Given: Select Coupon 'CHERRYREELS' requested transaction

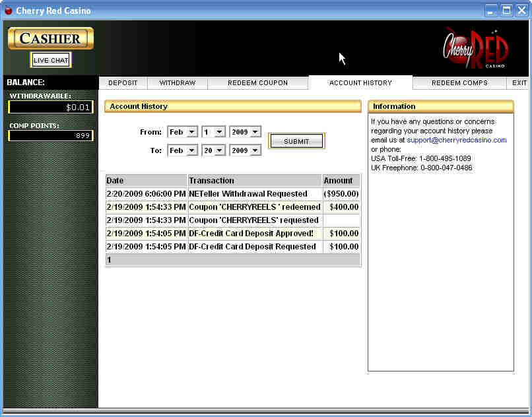Looking at the screenshot, I should tap(253, 220).
